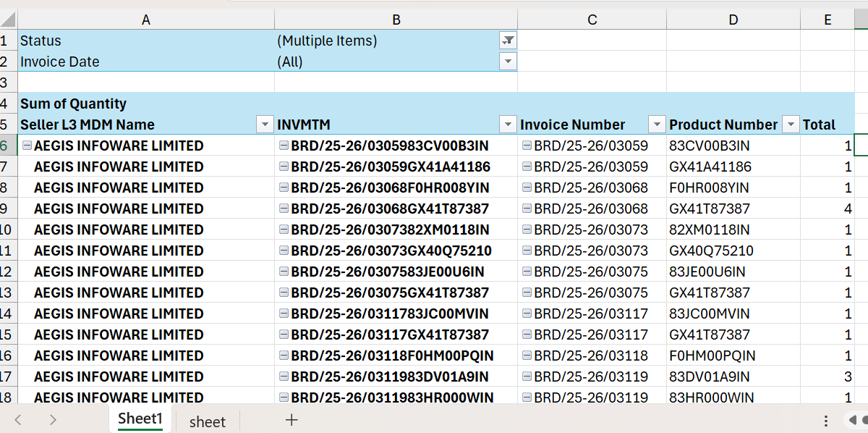Switch to the sheet tab
Screen dimensions: 868x433
pyautogui.click(x=208, y=421)
